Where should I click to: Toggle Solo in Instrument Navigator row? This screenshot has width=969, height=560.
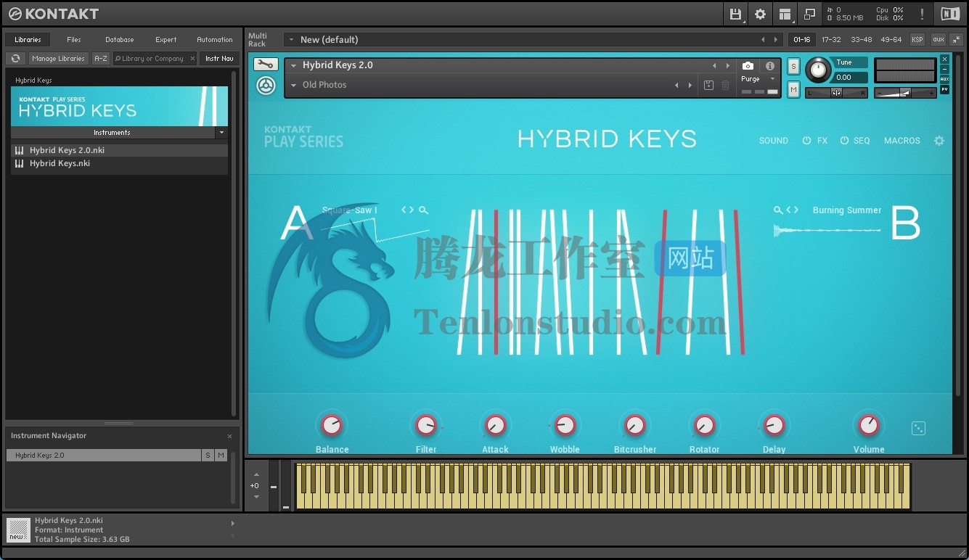208,456
